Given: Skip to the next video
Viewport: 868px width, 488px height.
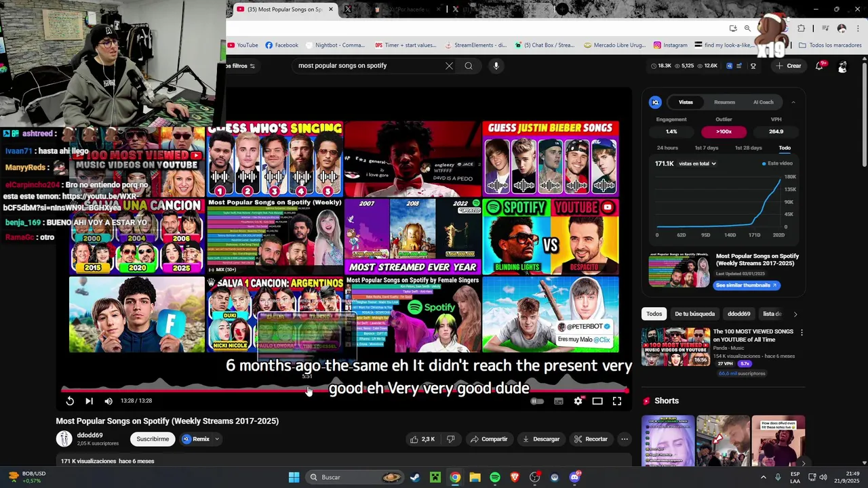Looking at the screenshot, I should [x=89, y=401].
